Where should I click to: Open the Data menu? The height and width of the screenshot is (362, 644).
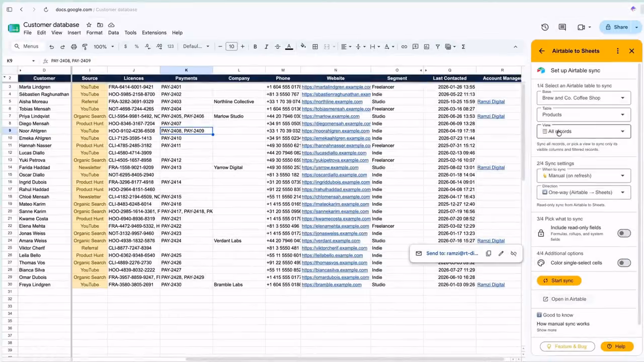pos(113,33)
